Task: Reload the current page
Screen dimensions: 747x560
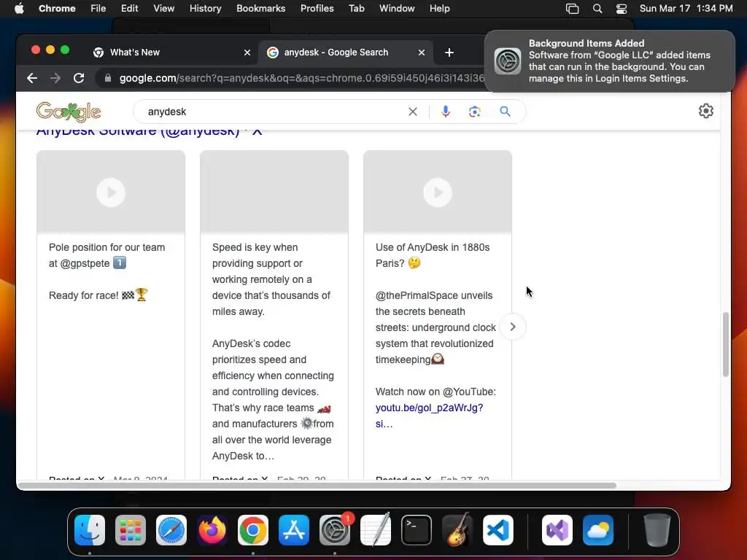Action: tap(79, 78)
